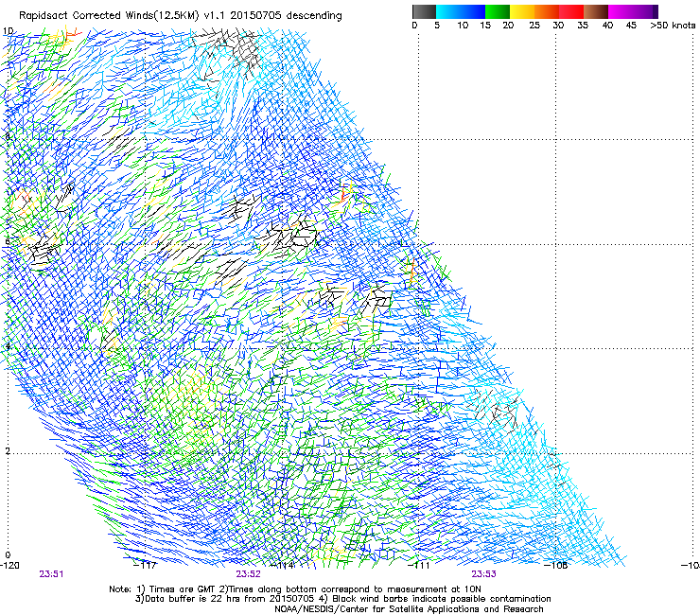This screenshot has width=700, height=615.
Task: Click the orange 25-30 knots legend color
Action: 547,11
